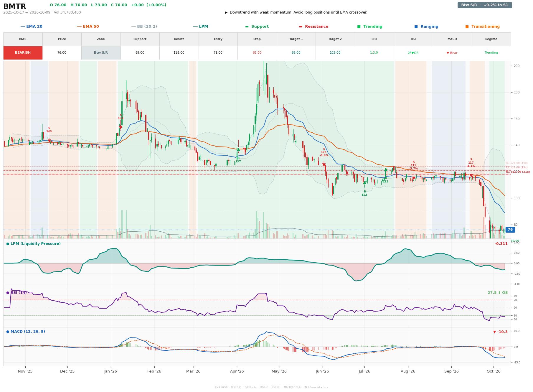Click the BIAS column header
This screenshot has height=392, width=533.
pos(23,39)
